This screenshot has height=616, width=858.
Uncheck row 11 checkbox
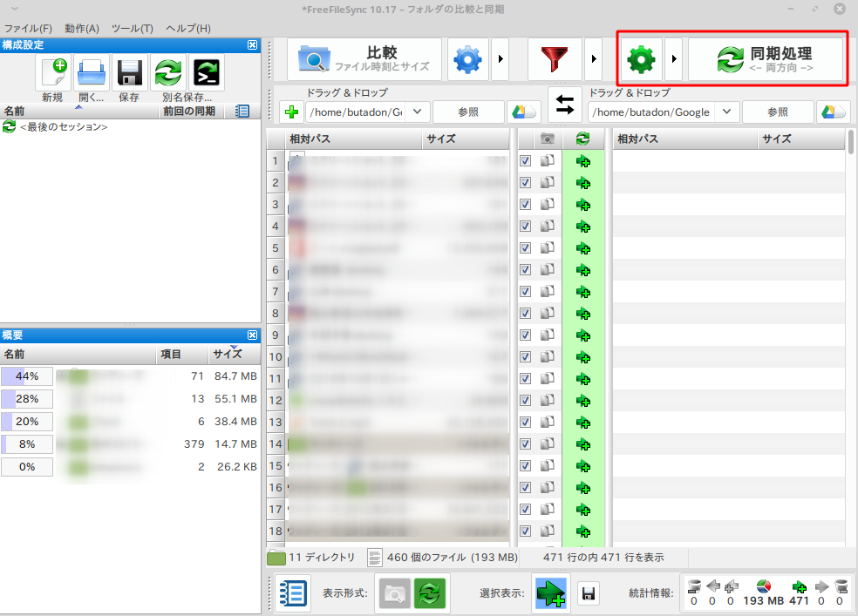click(525, 378)
